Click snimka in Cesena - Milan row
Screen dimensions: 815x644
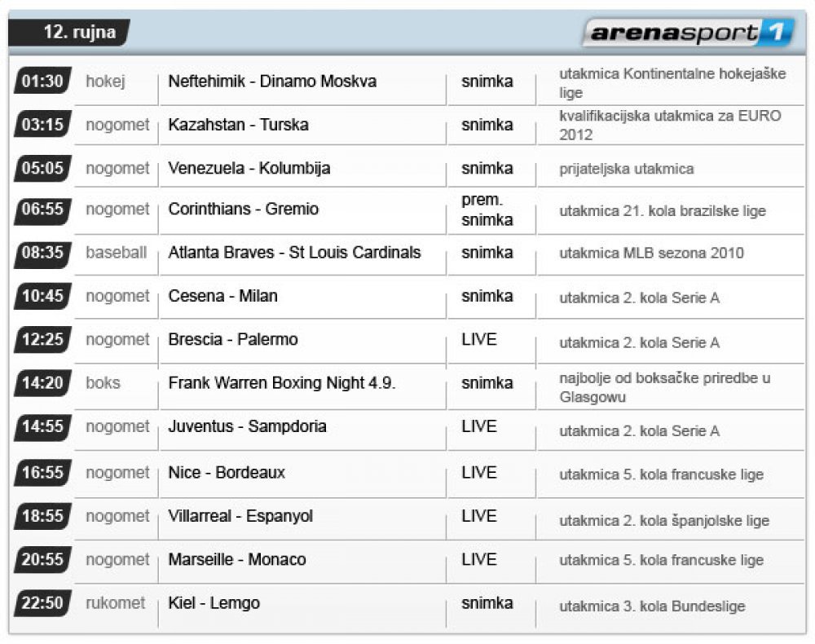pyautogui.click(x=487, y=296)
